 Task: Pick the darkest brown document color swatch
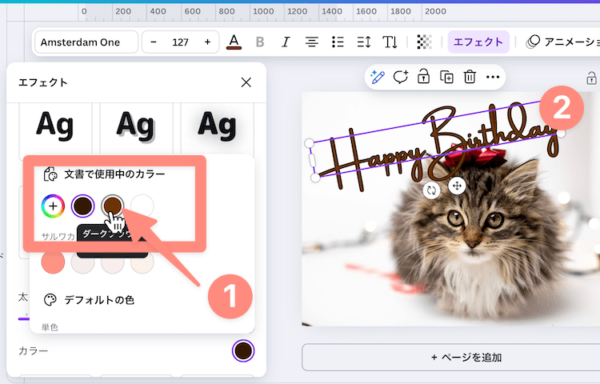[x=83, y=206]
